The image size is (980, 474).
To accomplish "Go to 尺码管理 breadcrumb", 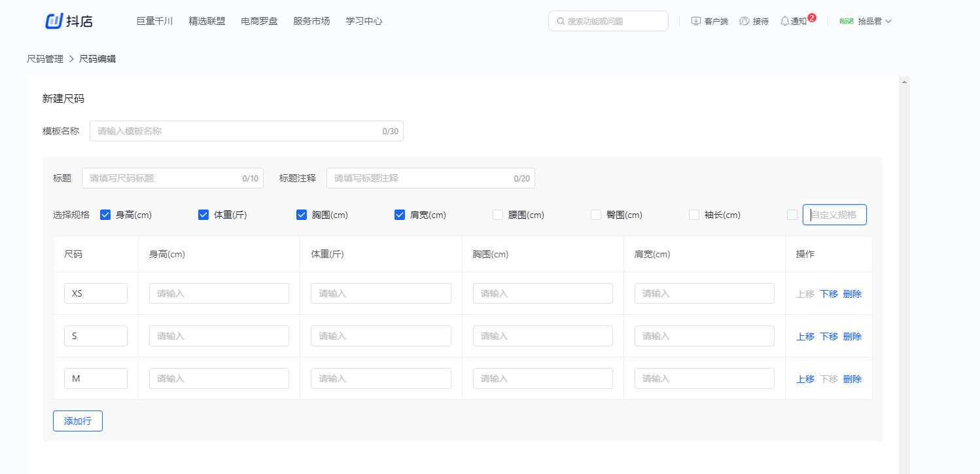I will (x=45, y=59).
